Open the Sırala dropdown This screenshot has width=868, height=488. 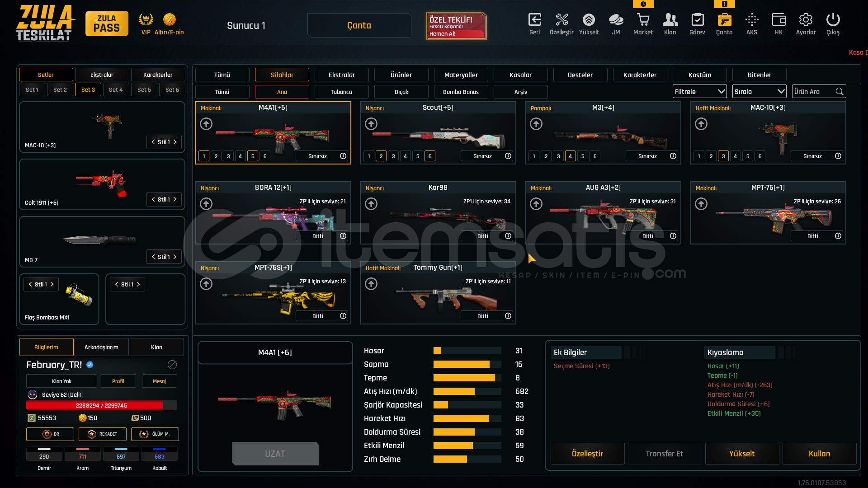(x=759, y=92)
